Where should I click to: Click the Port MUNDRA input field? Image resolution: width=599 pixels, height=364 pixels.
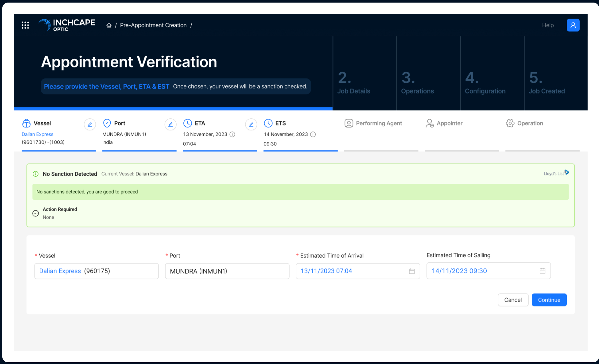tap(227, 271)
